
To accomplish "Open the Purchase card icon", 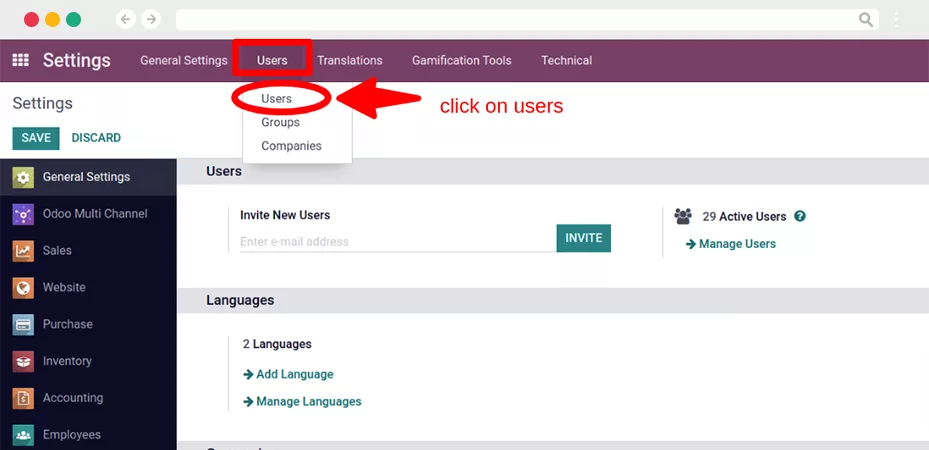I will [23, 324].
